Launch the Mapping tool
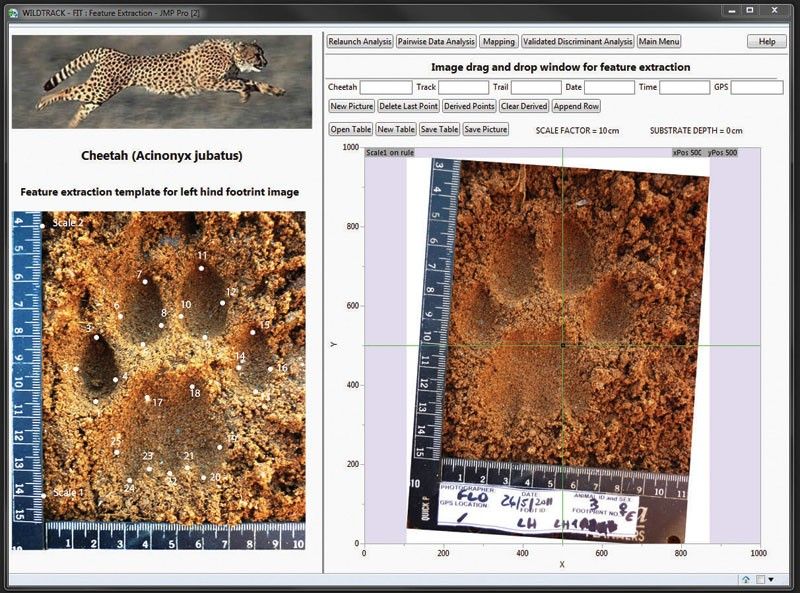The height and width of the screenshot is (593, 800). click(500, 41)
